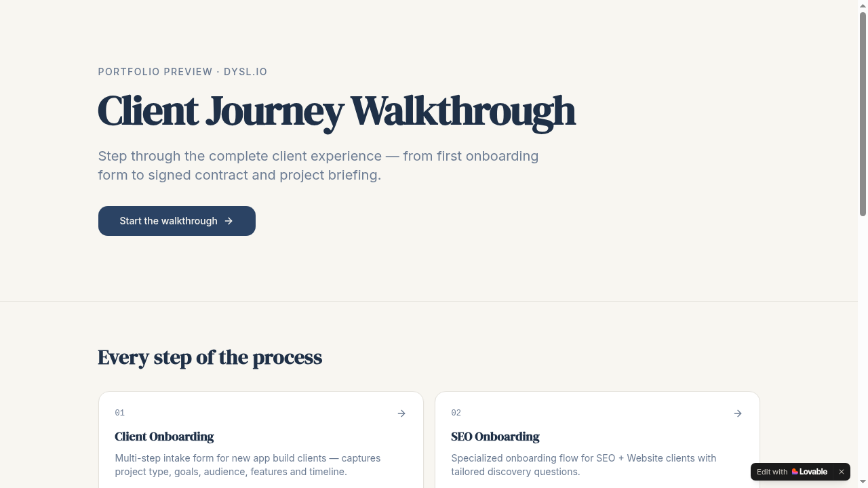Click the arrow icon inside the walkthrough button
This screenshot has width=868, height=488.
(x=229, y=220)
